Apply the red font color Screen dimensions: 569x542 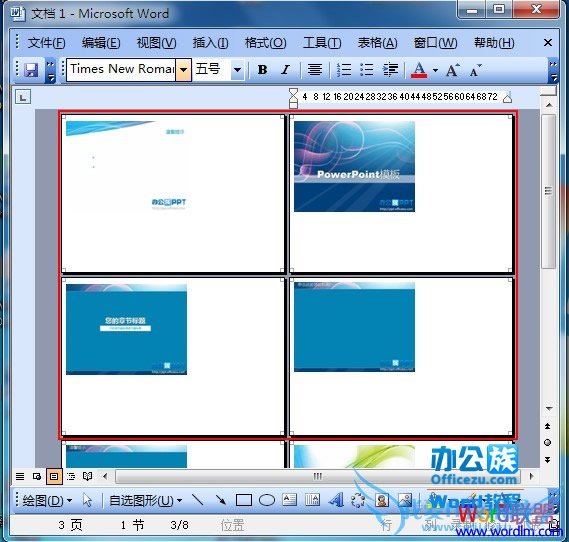[419, 70]
